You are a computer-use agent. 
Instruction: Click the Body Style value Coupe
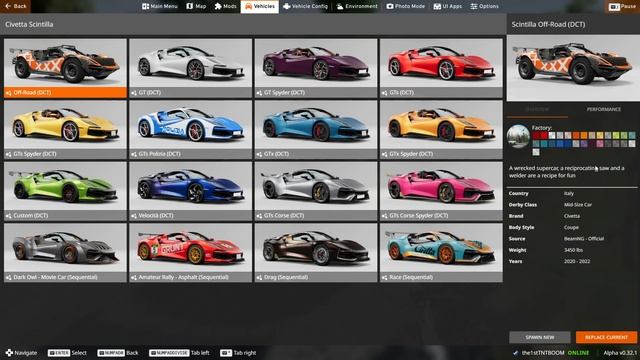[571, 227]
